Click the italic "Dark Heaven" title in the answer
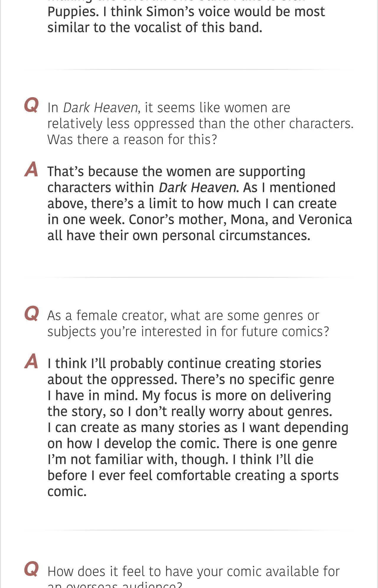This screenshot has height=588, width=378. coord(198,188)
